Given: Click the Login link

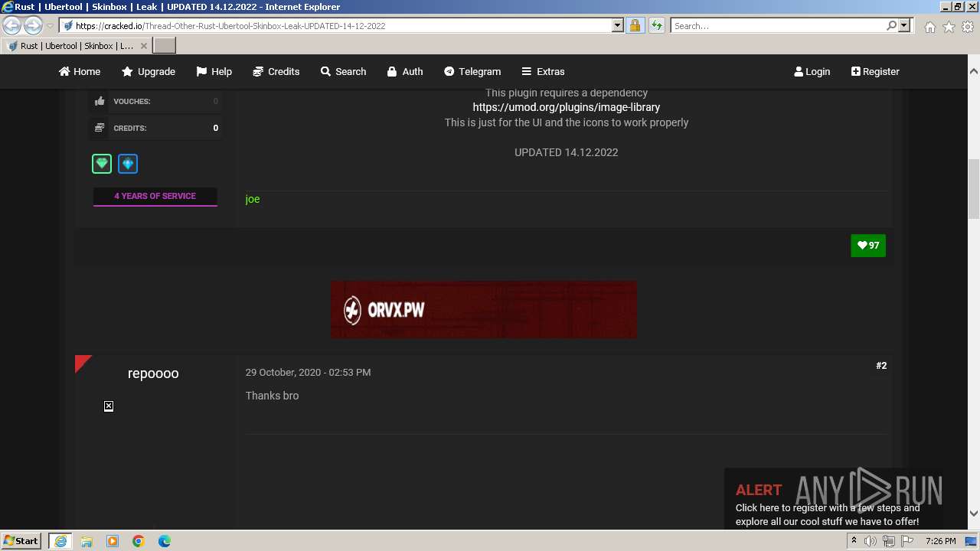Looking at the screenshot, I should [812, 71].
